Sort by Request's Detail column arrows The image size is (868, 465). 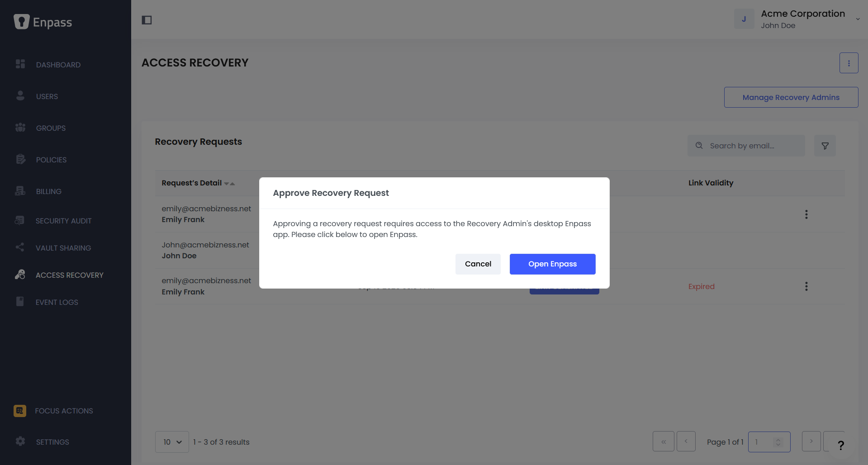(x=229, y=183)
